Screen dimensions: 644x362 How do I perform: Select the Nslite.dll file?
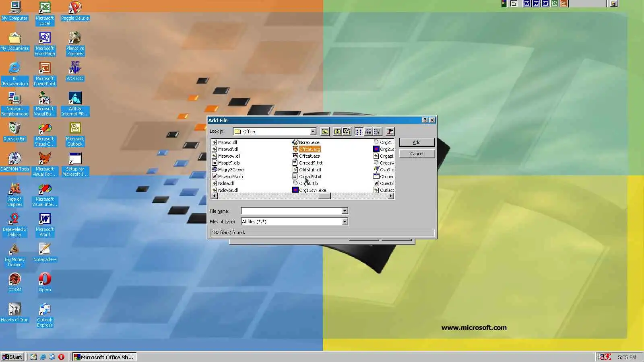pos(223,183)
